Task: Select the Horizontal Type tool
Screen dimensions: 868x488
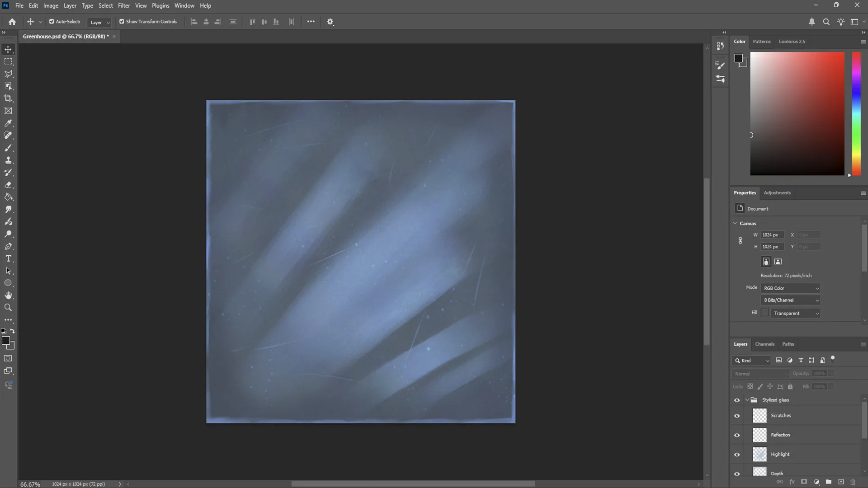Action: click(8, 258)
